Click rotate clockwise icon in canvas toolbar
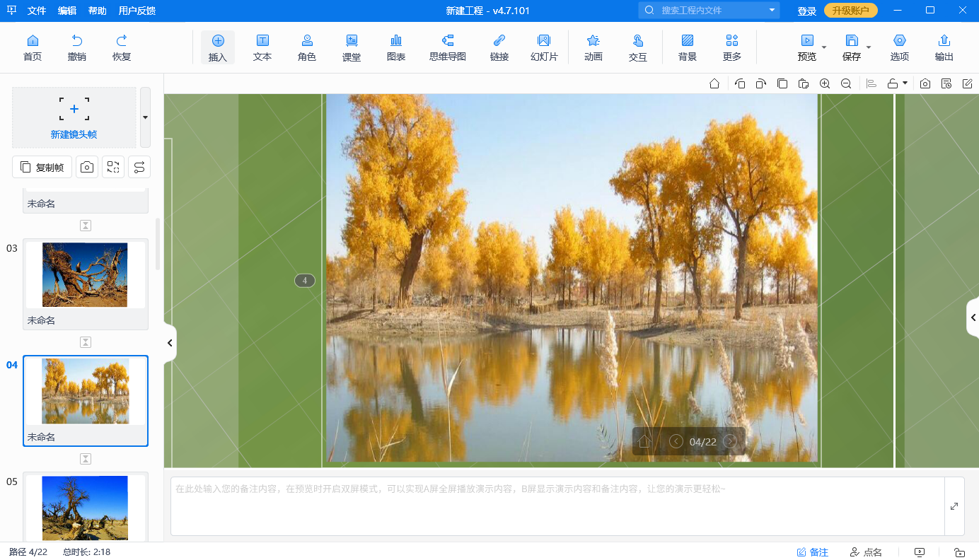 (760, 83)
